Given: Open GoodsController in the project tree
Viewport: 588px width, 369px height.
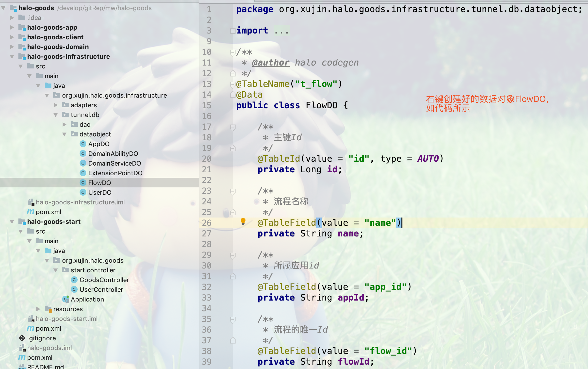Looking at the screenshot, I should click(x=104, y=280).
